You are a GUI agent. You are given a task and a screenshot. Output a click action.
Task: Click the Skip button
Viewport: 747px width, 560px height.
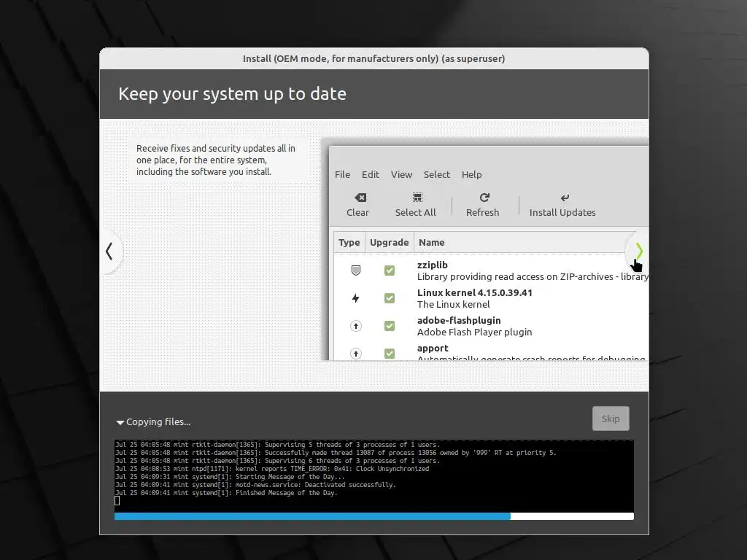(611, 419)
